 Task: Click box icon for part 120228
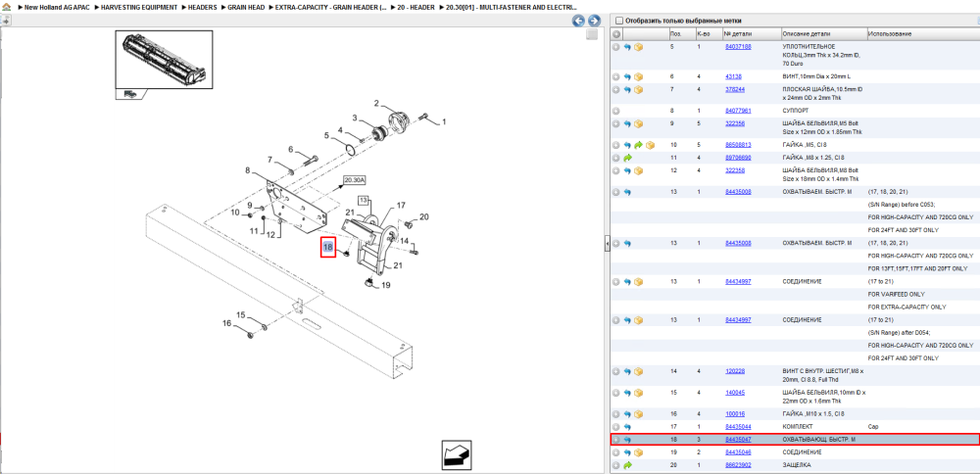coord(638,371)
